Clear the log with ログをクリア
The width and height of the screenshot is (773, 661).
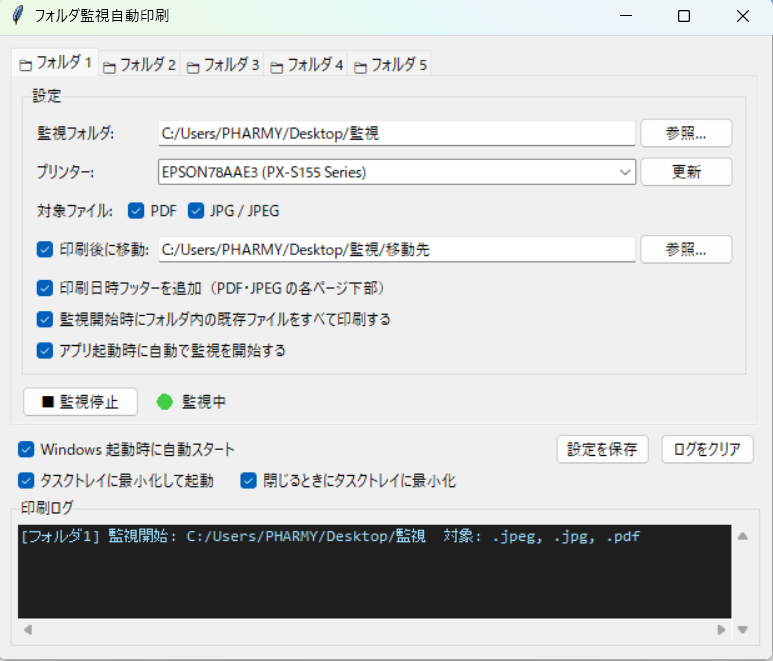click(707, 449)
